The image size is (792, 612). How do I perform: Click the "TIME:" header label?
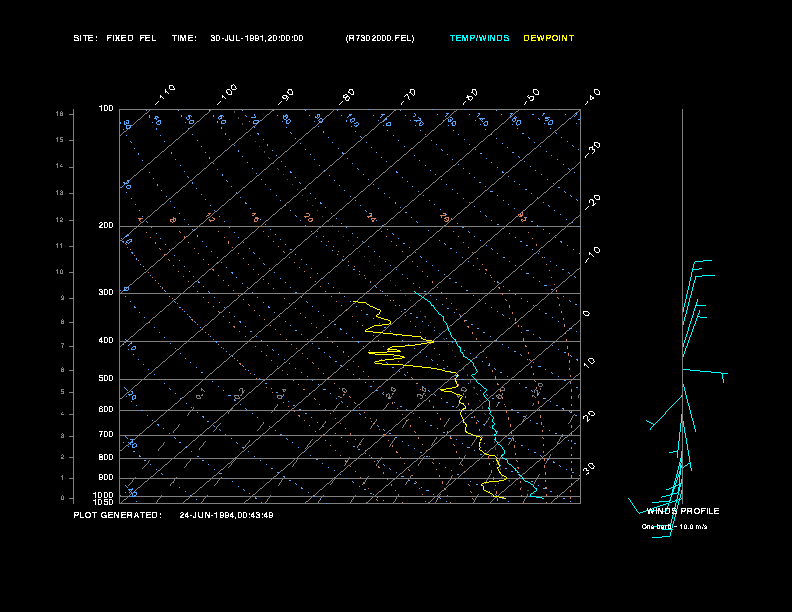[184, 38]
